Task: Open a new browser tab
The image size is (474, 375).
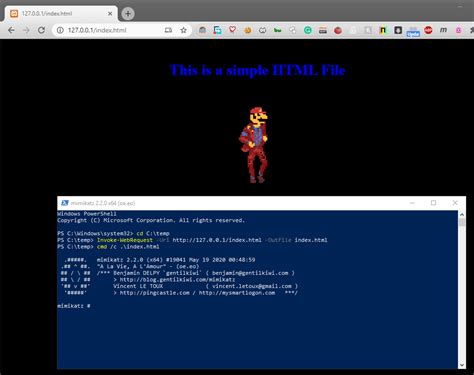Action: pyautogui.click(x=128, y=14)
